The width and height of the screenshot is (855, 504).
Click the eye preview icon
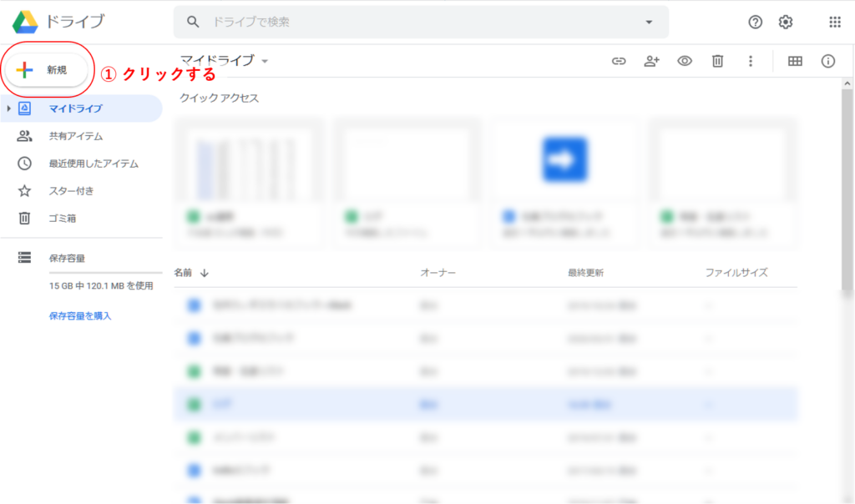(x=685, y=61)
